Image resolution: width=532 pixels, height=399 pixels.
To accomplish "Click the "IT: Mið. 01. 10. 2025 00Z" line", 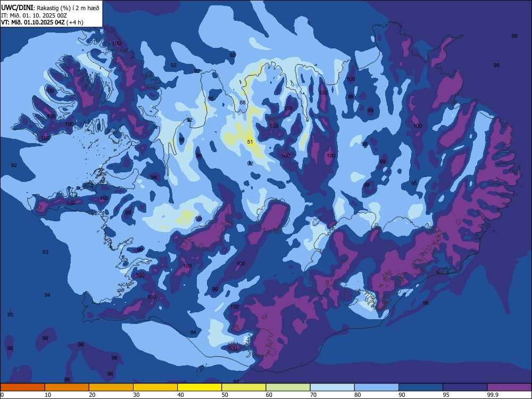I will coord(34,15).
